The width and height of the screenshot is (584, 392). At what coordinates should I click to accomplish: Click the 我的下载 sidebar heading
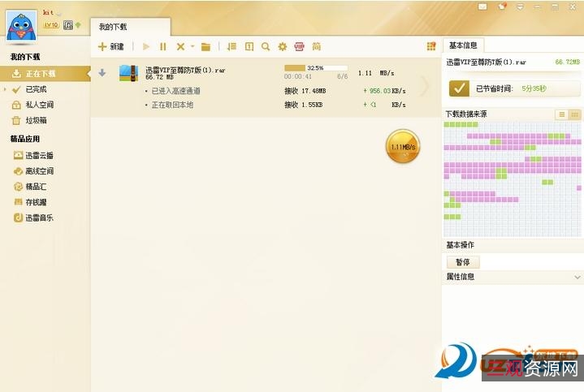(25, 57)
